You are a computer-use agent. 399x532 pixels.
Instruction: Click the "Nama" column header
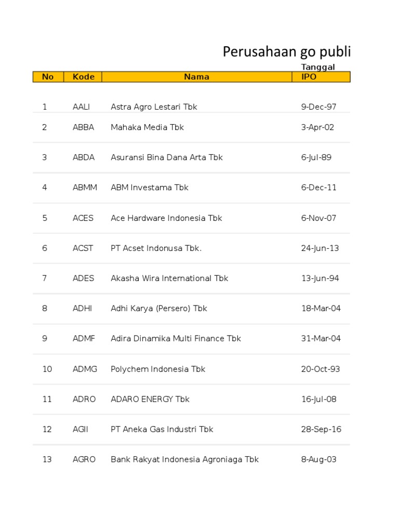coord(196,77)
